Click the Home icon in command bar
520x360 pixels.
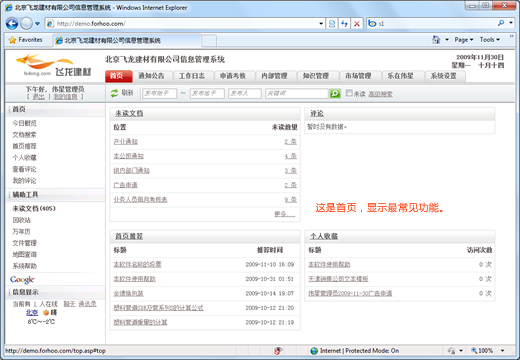[436, 40]
